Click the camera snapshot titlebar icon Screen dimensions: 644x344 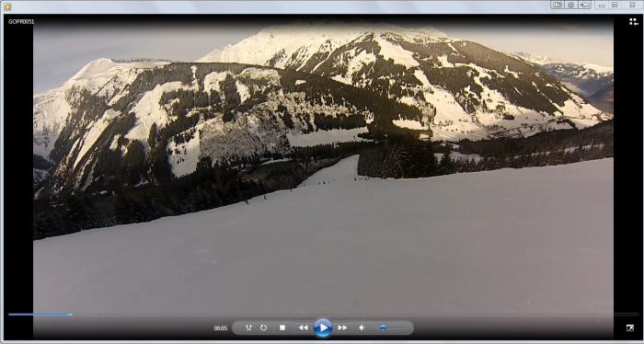[571, 5]
